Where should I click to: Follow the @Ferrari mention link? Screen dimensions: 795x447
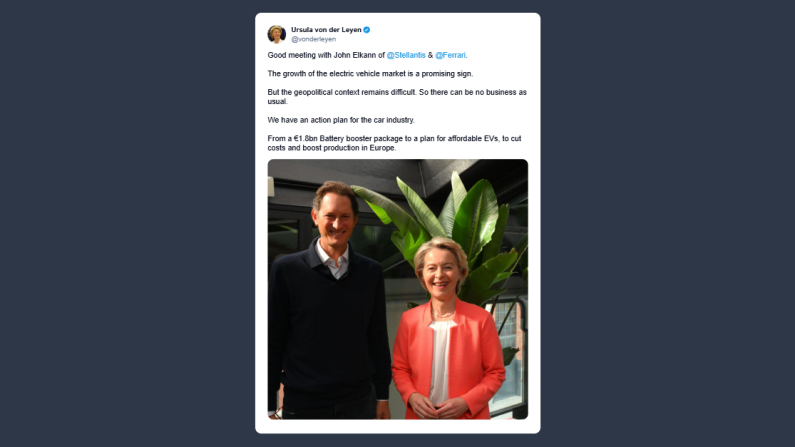[x=450, y=55]
